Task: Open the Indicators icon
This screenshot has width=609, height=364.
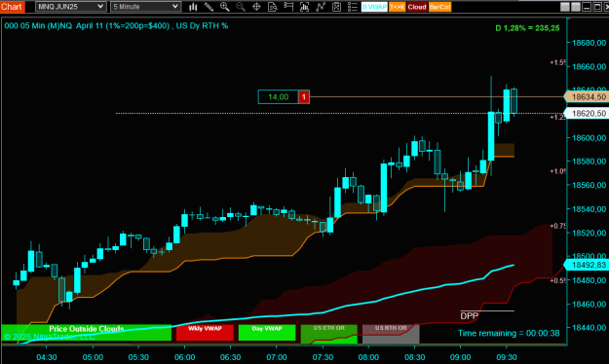Action: [x=321, y=7]
